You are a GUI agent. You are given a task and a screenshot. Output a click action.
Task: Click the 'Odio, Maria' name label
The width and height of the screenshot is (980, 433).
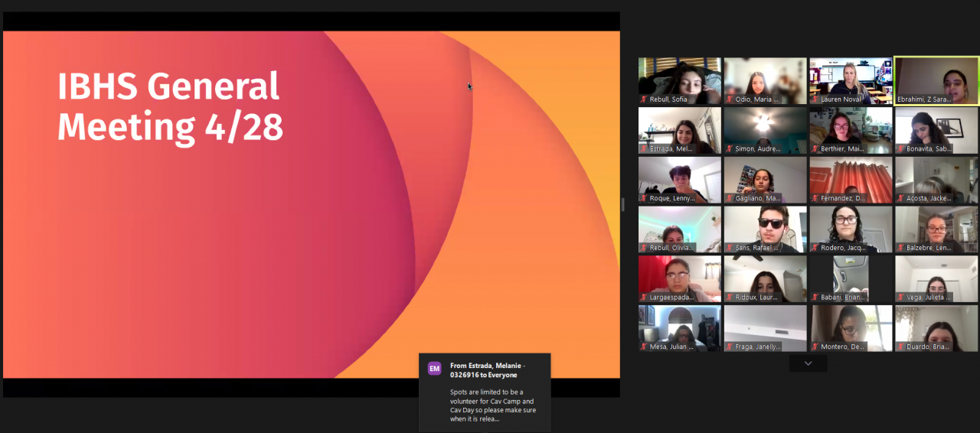(756, 99)
